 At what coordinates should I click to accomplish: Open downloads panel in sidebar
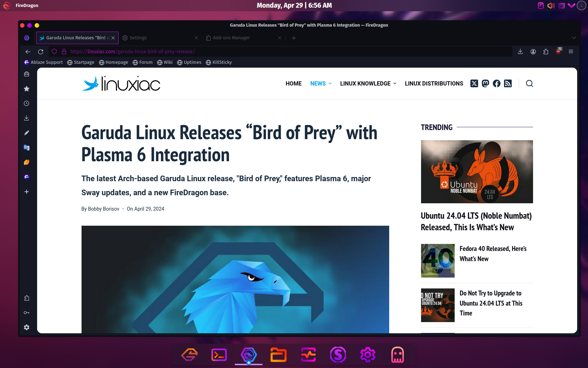[27, 118]
